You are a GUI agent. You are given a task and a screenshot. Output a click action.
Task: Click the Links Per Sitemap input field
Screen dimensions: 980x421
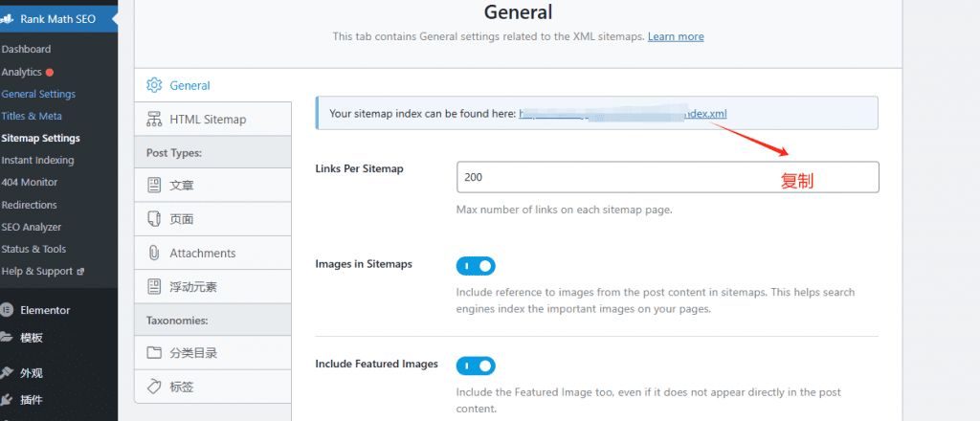click(x=667, y=177)
